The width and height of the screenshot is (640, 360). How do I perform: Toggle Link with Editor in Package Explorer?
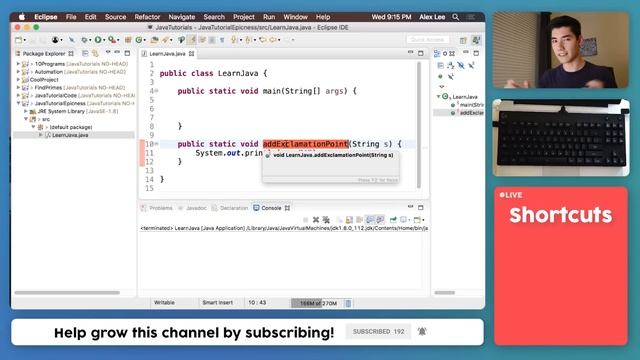pos(96,53)
